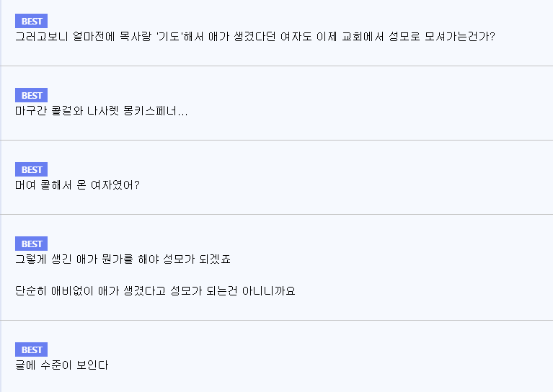The height and width of the screenshot is (392, 553).
Task: Click the BEST badge above the '그렇게 생긴 애가' comment
Action: click(32, 244)
